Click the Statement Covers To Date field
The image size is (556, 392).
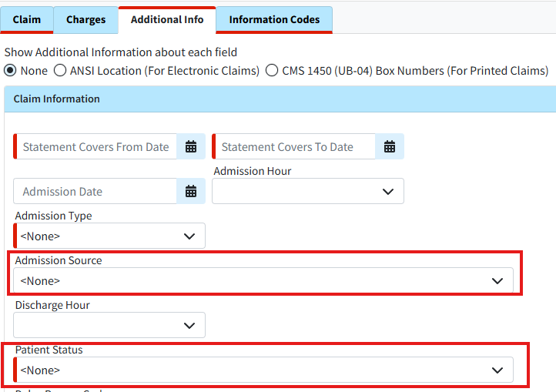(x=293, y=147)
